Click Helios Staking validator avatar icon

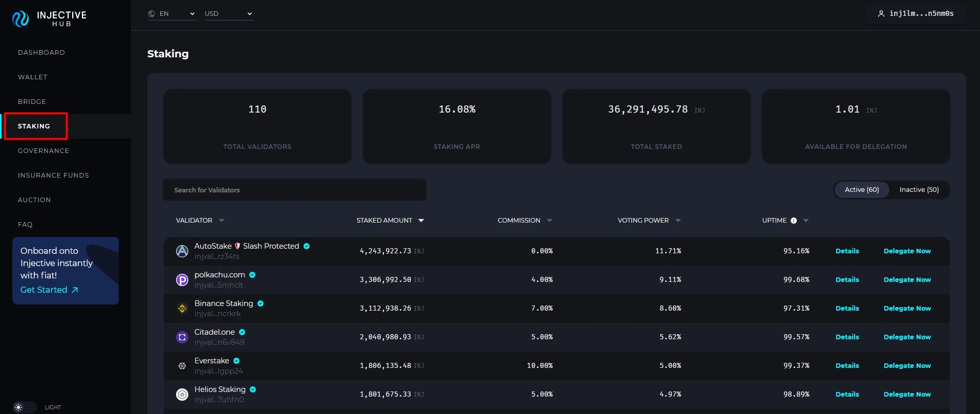tap(182, 395)
